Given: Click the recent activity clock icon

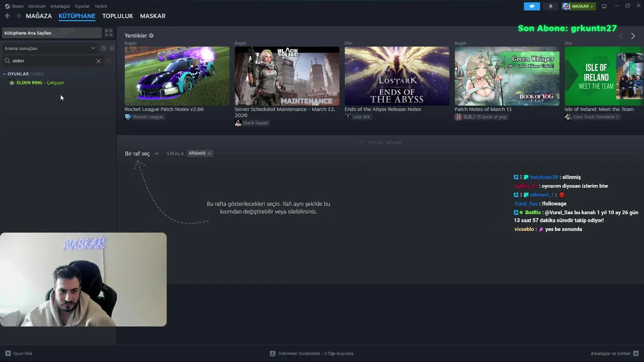Looking at the screenshot, I should [x=103, y=48].
